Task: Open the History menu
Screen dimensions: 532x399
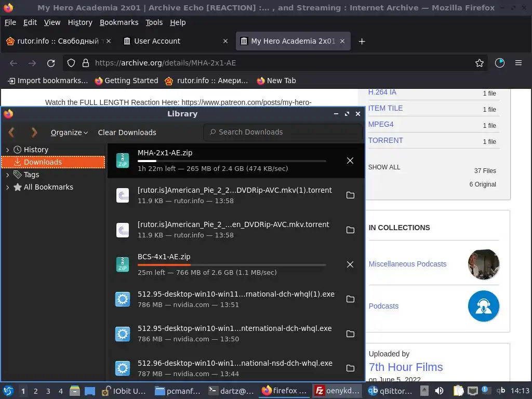Action: 80,22
